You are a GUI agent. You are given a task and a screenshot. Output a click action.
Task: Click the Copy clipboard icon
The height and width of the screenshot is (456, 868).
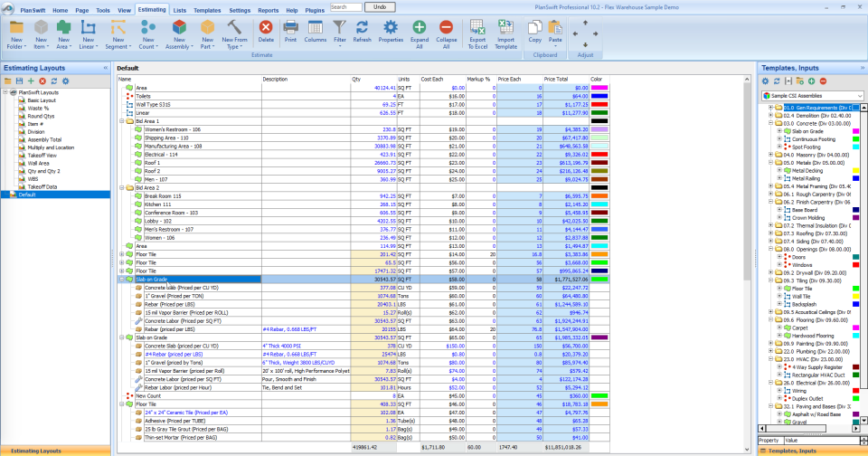tap(534, 27)
